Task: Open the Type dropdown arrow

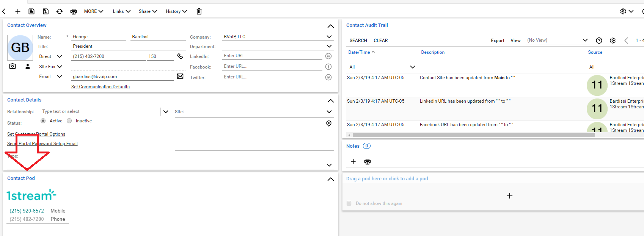Action: click(x=329, y=165)
